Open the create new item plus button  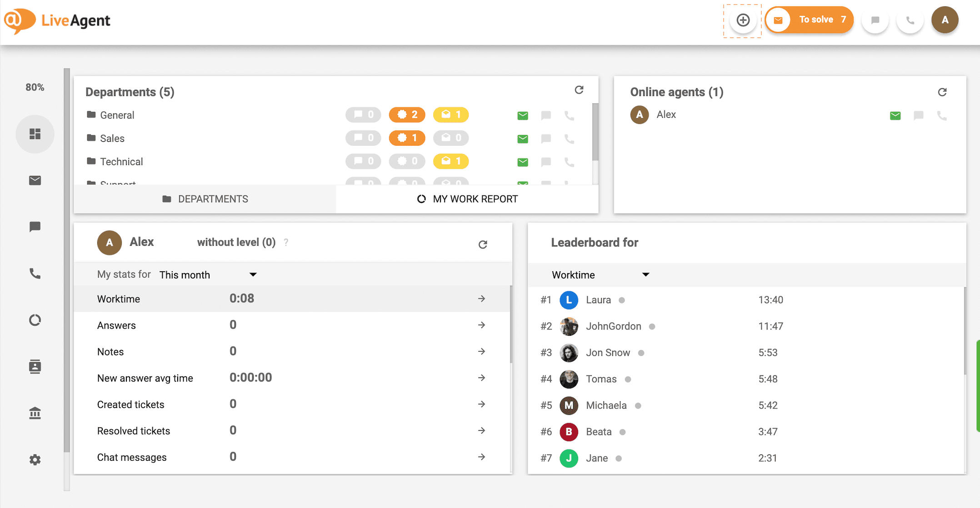pyautogui.click(x=743, y=20)
